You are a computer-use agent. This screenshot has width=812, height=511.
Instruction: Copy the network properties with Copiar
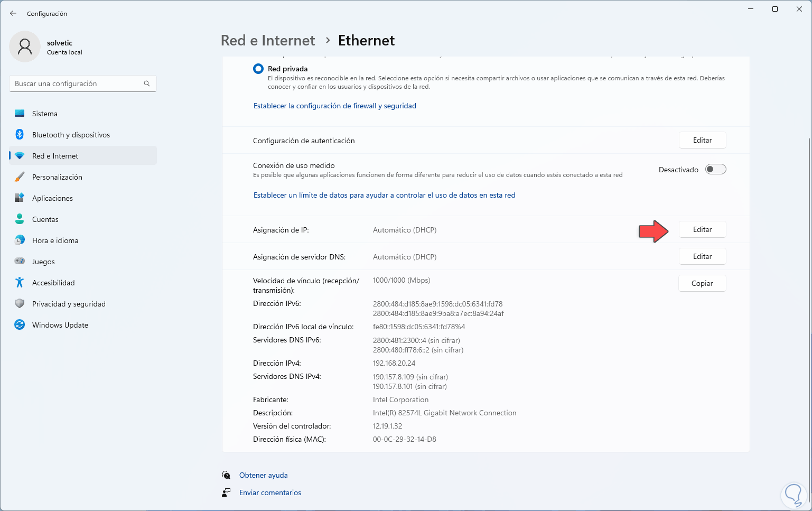702,284
